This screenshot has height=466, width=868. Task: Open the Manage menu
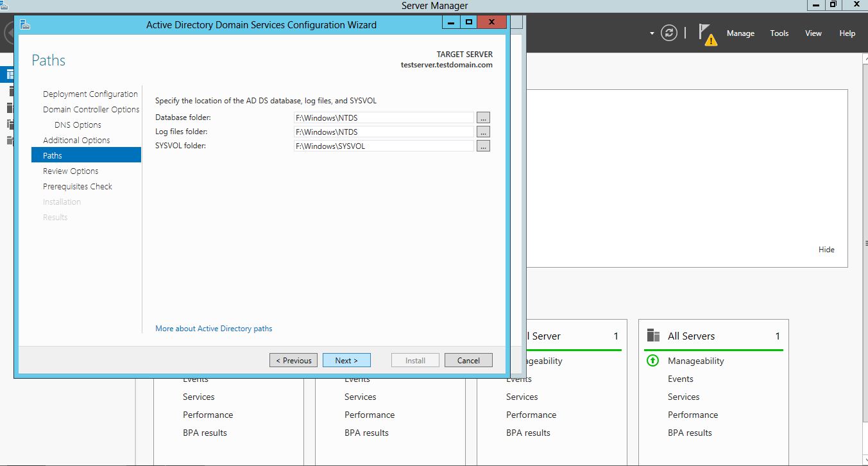point(740,33)
